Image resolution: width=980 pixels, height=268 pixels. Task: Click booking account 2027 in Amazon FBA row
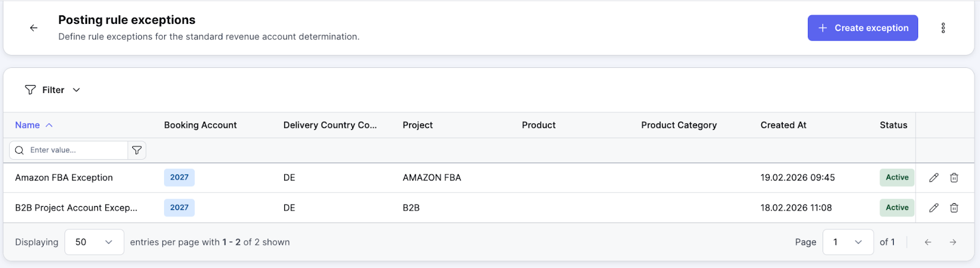179,177
